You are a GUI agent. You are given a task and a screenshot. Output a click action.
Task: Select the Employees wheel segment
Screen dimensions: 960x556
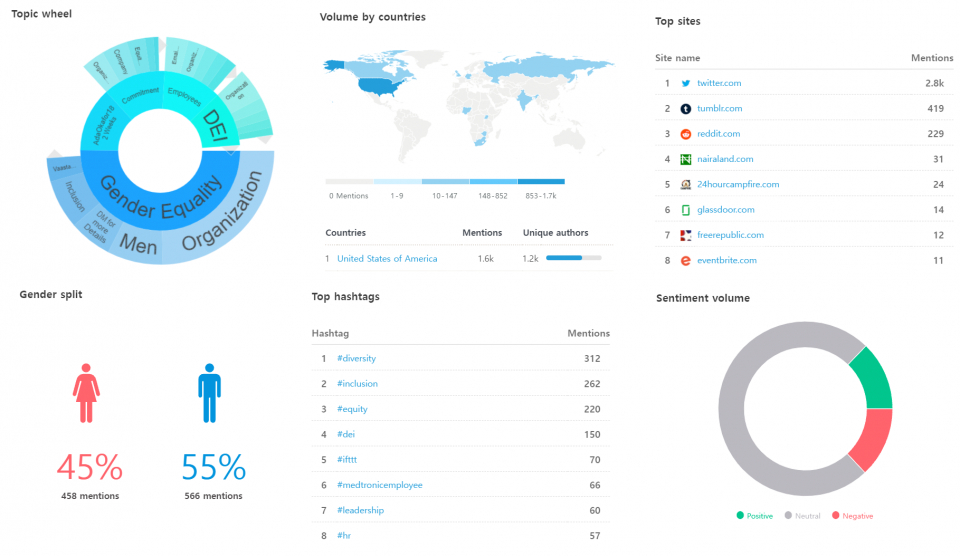184,96
